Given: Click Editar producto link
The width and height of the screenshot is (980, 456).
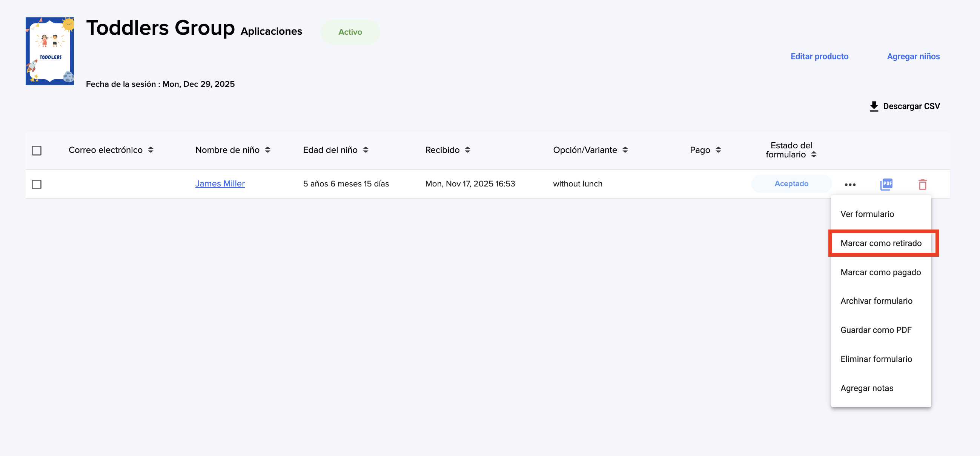Looking at the screenshot, I should [x=819, y=56].
